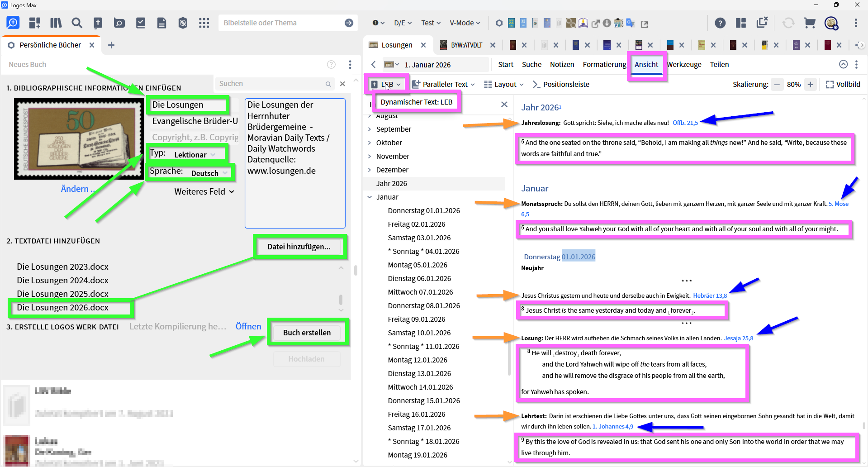Open the Typ Lektionar dropdown
This screenshot has width=868, height=467.
point(195,155)
